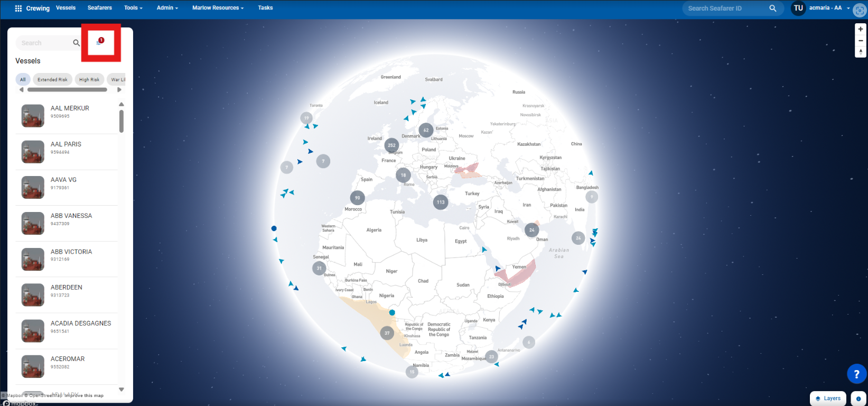Screen dimensions: 868x406
Task: Select the 252 vessel cluster near Belgium
Action: coord(391,145)
